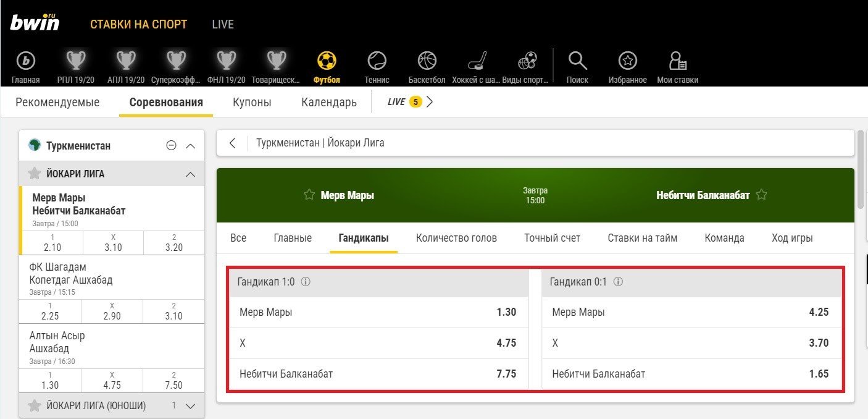The height and width of the screenshot is (419, 868).
Task: Bet X 4.75 in handicap 1:0
Action: (378, 343)
